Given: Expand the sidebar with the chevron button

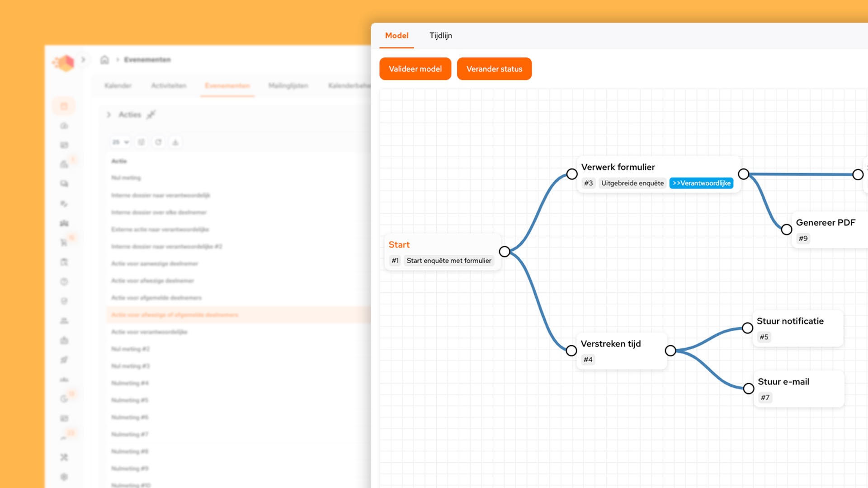Looking at the screenshot, I should tap(83, 60).
